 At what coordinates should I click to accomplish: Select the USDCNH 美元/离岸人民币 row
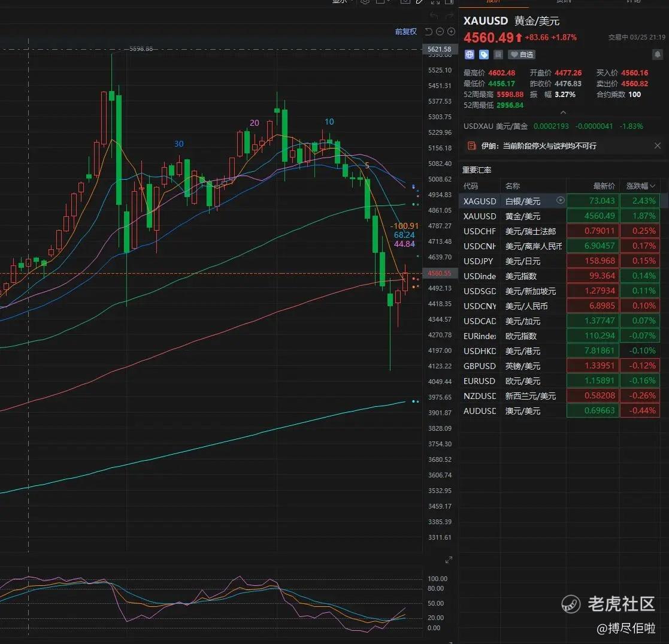pyautogui.click(x=559, y=246)
